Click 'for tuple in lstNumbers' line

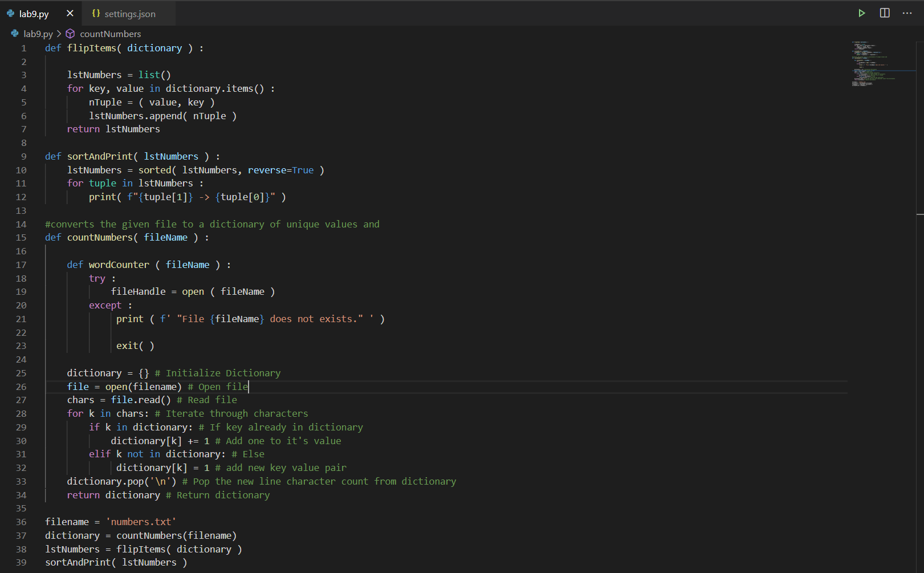click(x=130, y=183)
